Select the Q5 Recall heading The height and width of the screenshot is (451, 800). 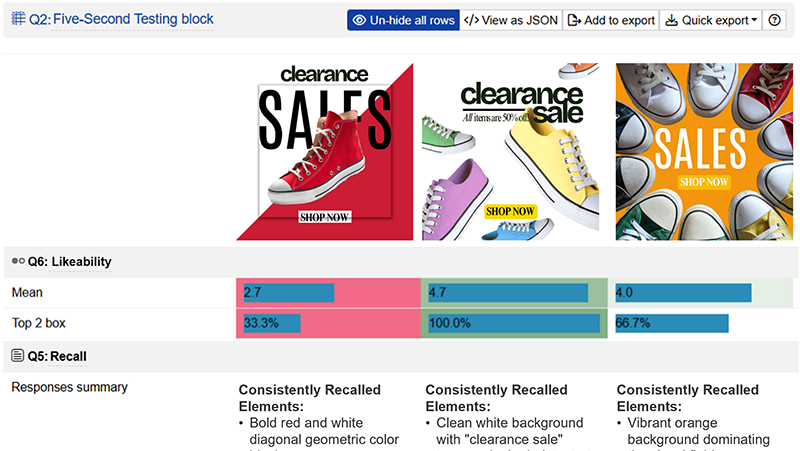click(71, 356)
